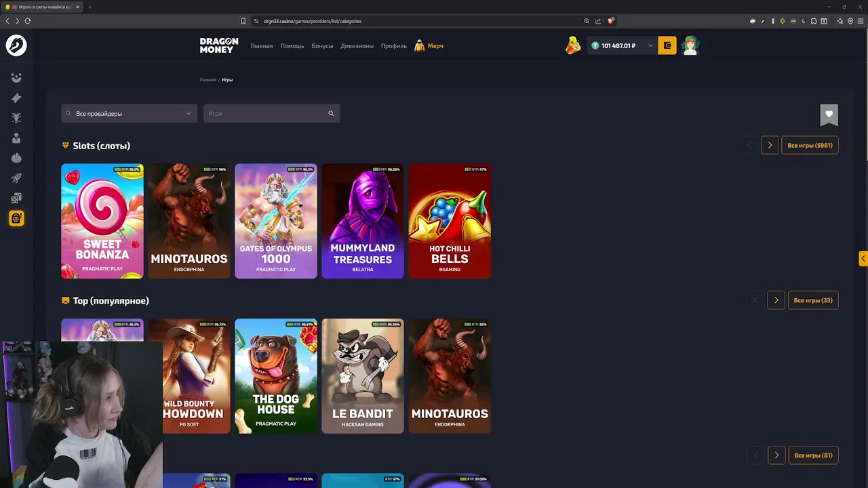Close the current casino browser tab

pos(77,7)
